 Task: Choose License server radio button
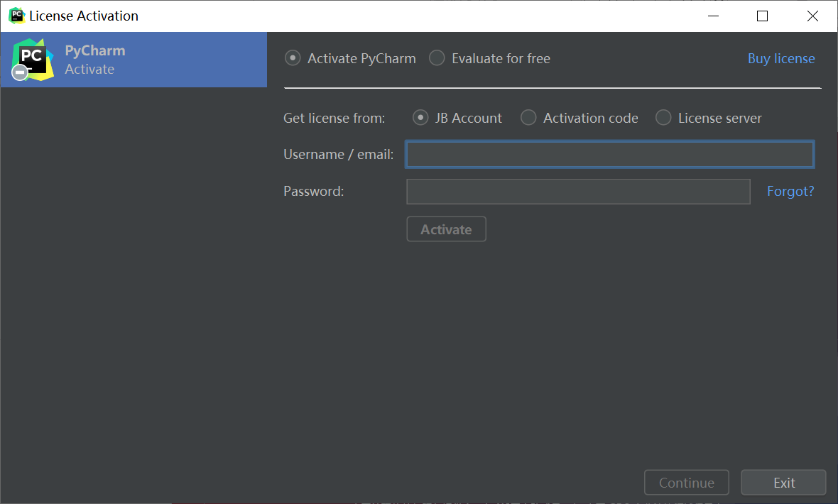pos(663,118)
